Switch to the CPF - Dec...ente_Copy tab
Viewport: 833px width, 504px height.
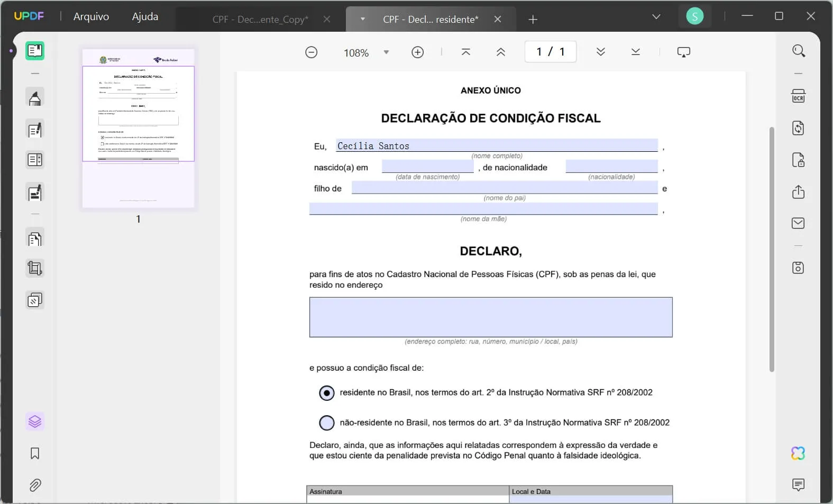coord(260,20)
